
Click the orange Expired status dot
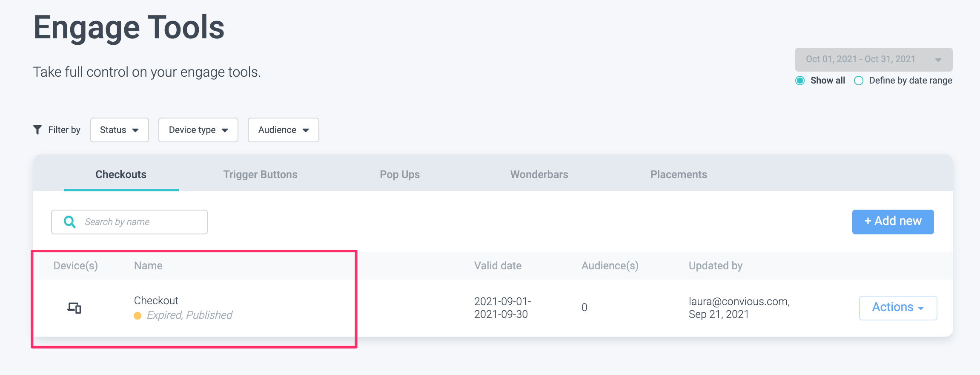click(x=138, y=316)
